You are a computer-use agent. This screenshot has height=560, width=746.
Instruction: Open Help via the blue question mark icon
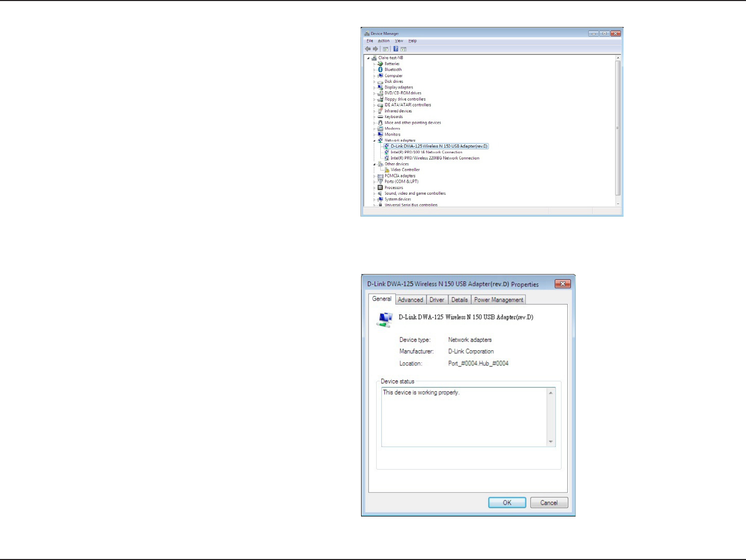(x=396, y=49)
